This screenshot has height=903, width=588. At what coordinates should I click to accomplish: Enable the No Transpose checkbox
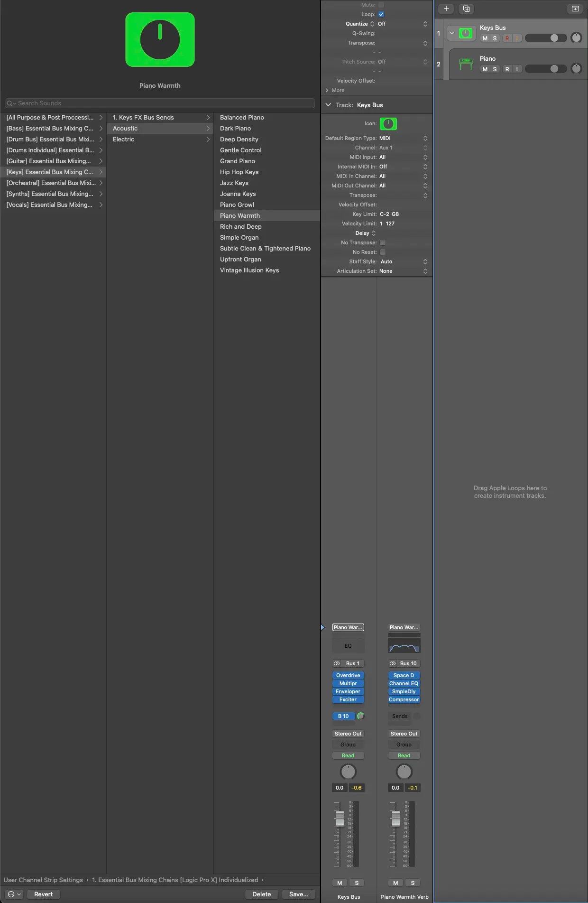tap(383, 242)
